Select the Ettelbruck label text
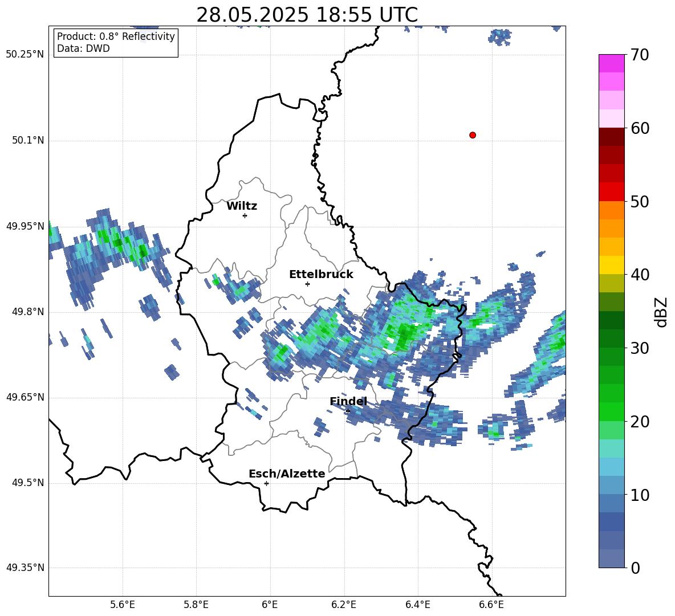Viewport: 675px width, 616px height. tap(321, 275)
